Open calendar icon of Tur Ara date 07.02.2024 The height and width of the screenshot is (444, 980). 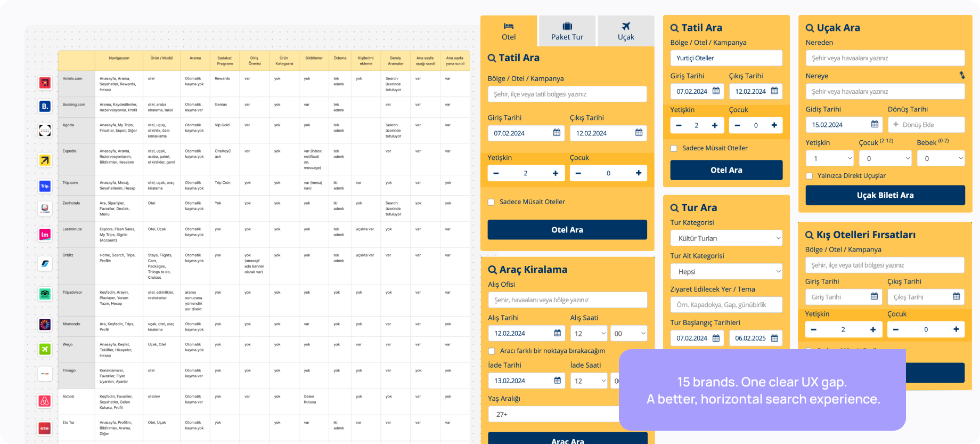click(x=716, y=338)
